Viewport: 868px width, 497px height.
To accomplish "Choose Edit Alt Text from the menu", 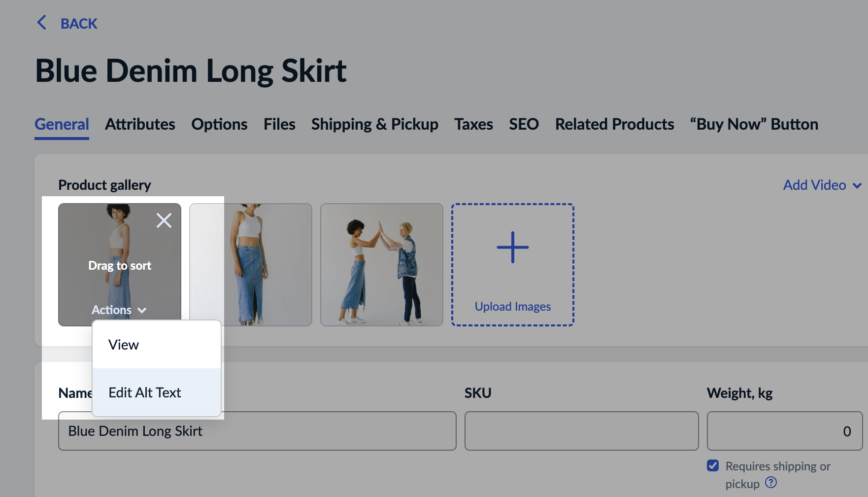I will click(x=145, y=392).
